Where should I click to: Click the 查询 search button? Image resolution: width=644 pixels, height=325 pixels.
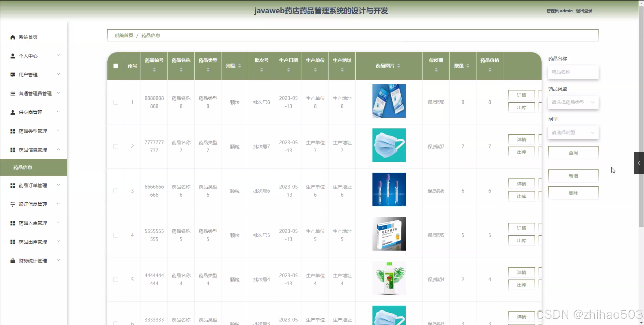coord(573,153)
